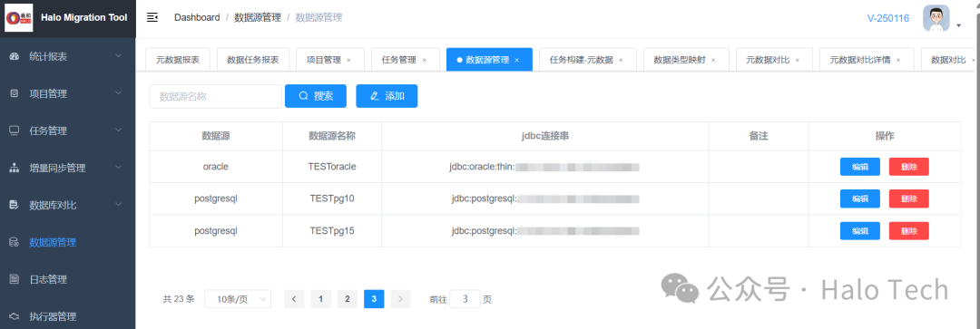This screenshot has width=980, height=329.
Task: Close the 数据类型映射 tab
Action: click(714, 61)
